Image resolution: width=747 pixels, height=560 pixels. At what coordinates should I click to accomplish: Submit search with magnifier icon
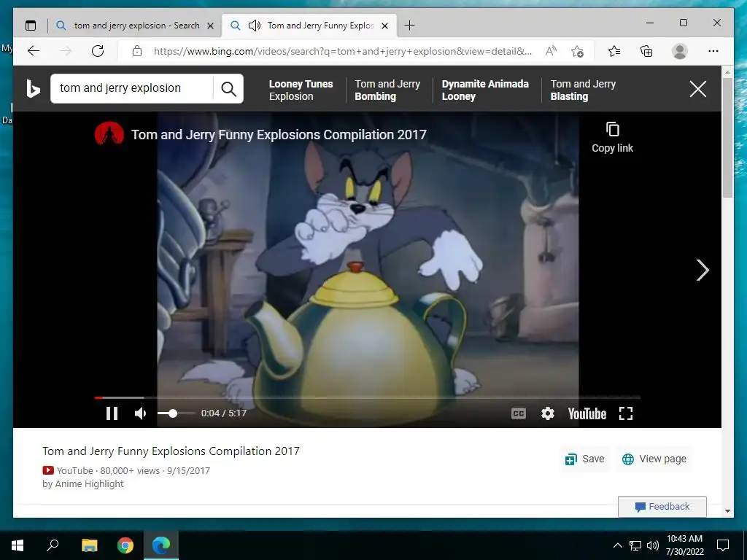tap(228, 88)
